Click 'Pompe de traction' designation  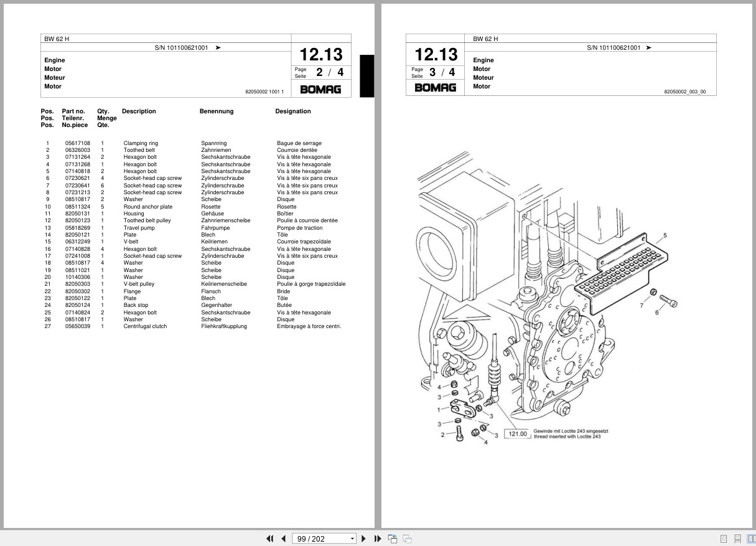[x=300, y=228]
